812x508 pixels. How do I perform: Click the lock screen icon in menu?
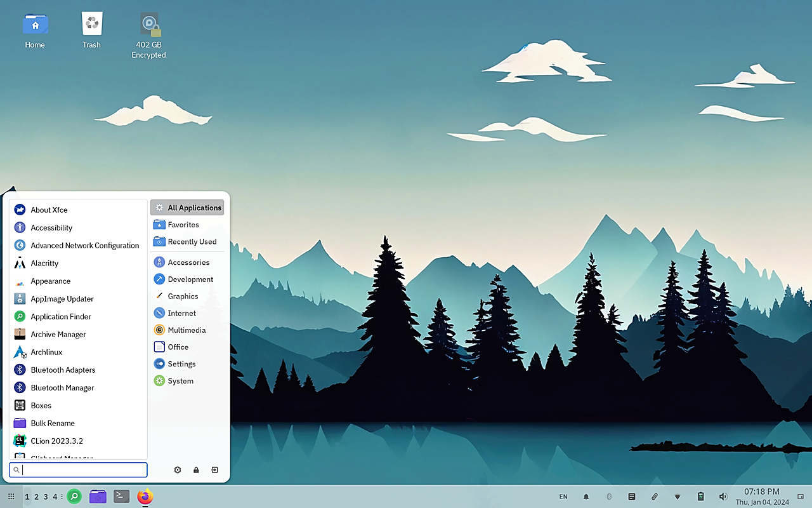(x=196, y=470)
